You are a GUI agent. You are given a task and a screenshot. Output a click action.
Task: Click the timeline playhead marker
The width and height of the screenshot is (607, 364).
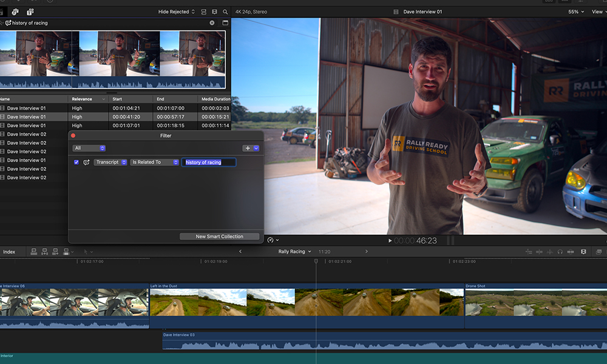click(316, 261)
